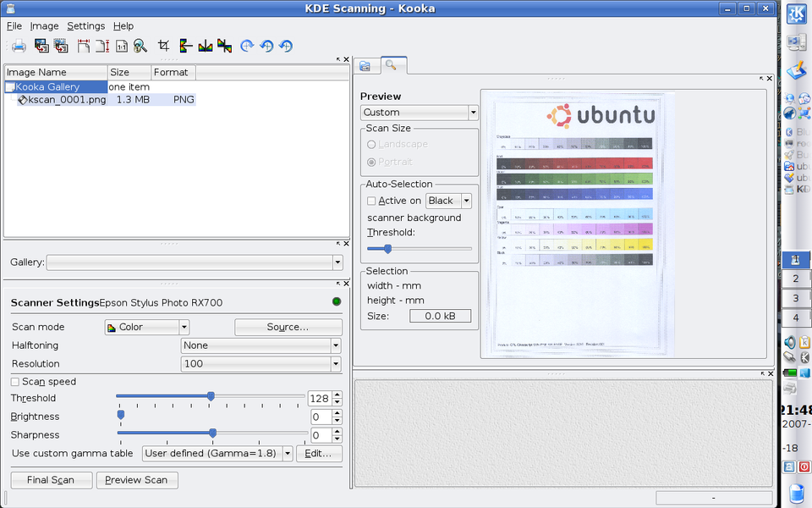Screen dimensions: 812x508
Task: Click the locked magnifier keep-zoom icon
Action: point(140,46)
